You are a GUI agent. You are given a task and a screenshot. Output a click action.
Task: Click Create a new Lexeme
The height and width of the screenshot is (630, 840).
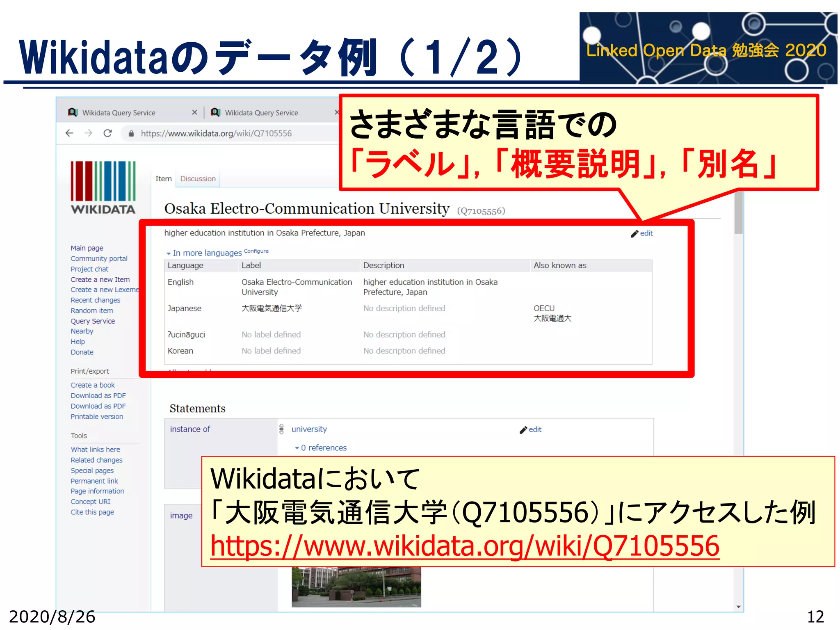pos(105,290)
